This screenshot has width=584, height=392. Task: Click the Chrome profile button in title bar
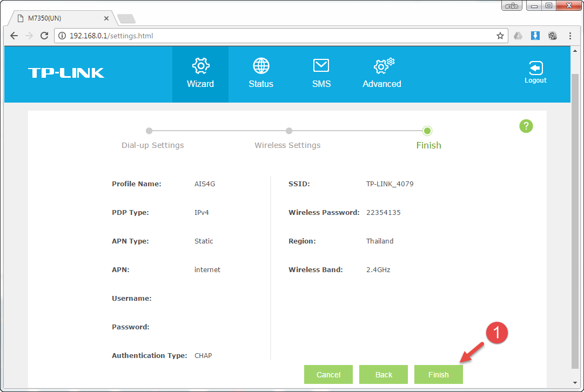pos(512,5)
